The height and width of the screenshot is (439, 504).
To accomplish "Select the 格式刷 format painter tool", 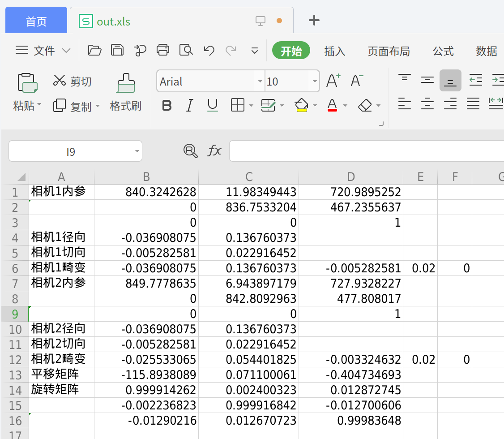I will point(125,92).
